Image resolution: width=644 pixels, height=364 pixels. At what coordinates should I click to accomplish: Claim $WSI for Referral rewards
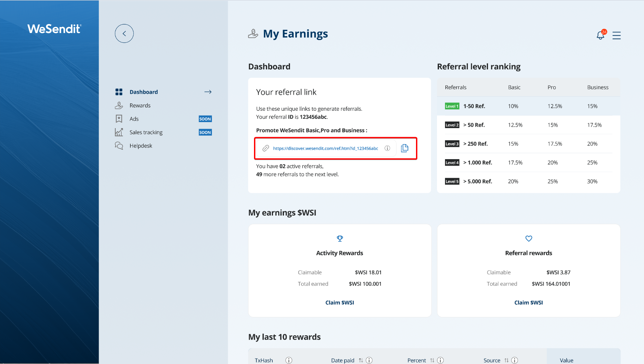[529, 303]
